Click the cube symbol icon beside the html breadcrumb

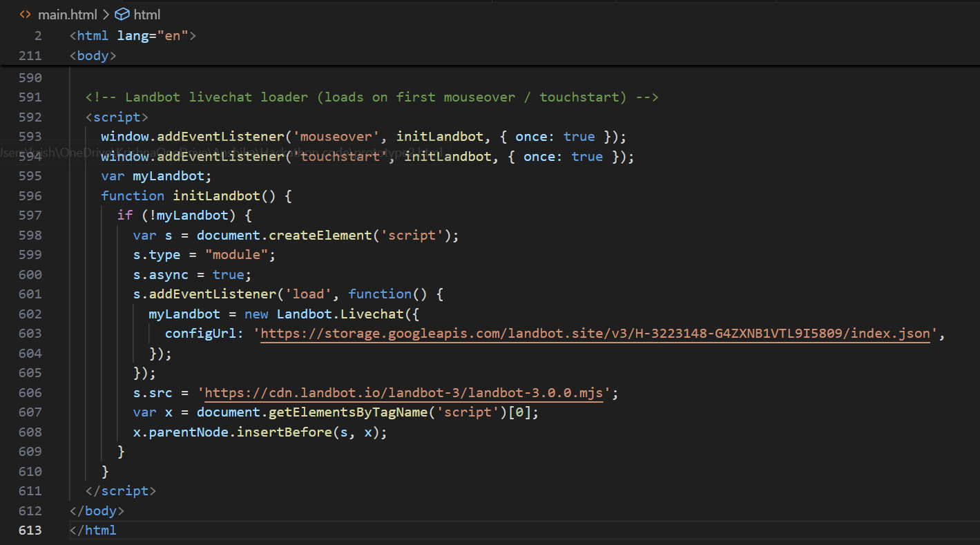122,14
